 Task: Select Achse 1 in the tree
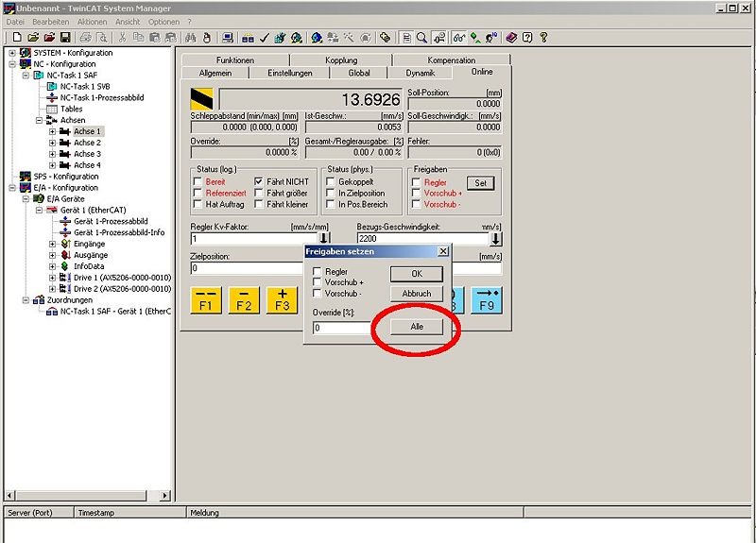[x=87, y=131]
